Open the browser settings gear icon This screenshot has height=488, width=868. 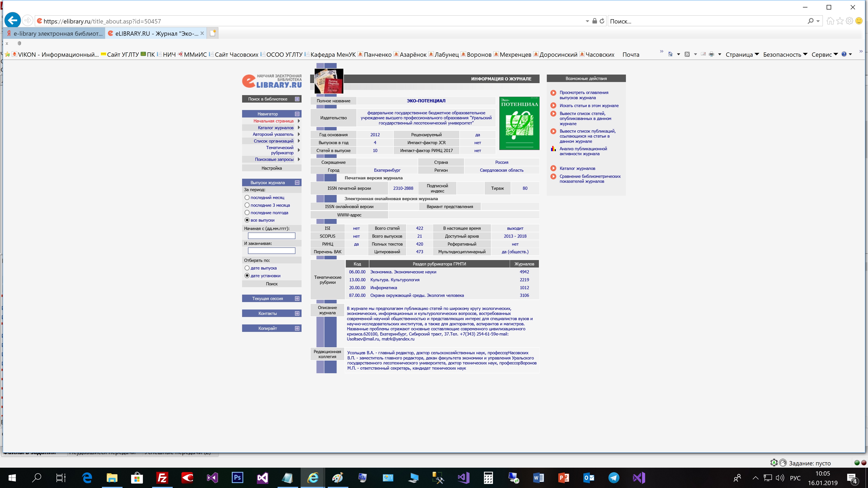coord(849,21)
